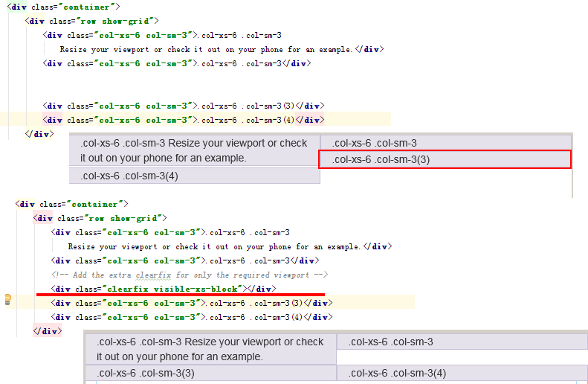Click the plain .col-xs-6 .col-sm-3 cell in lower grid

(462, 342)
